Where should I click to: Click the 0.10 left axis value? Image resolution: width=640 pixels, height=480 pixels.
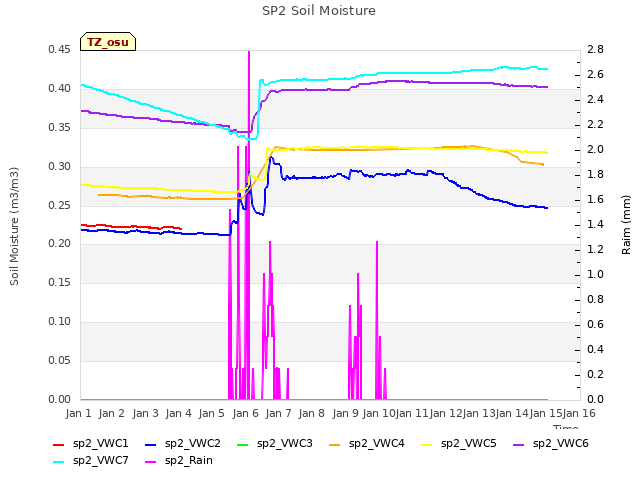click(60, 321)
